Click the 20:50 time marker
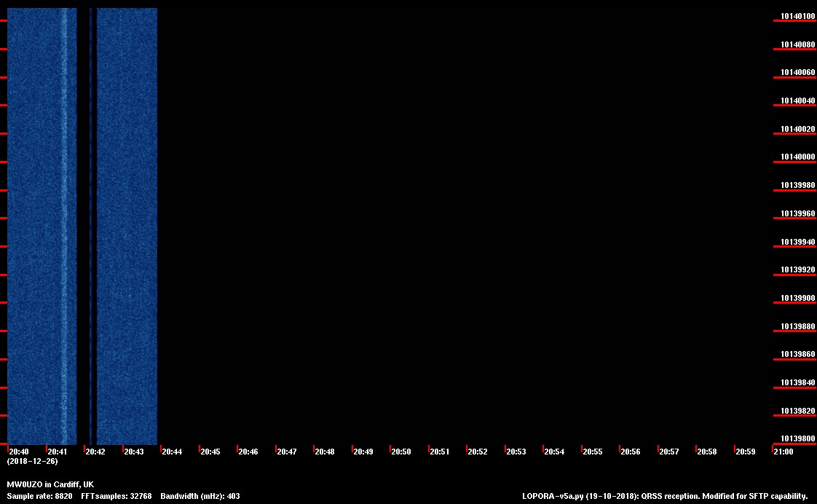 coord(401,452)
